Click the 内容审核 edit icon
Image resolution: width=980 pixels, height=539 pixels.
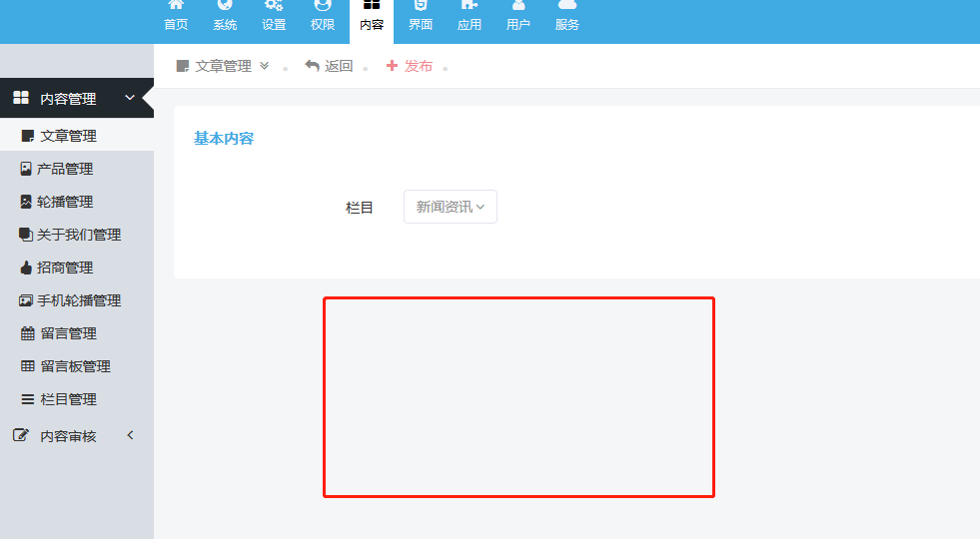tap(21, 435)
